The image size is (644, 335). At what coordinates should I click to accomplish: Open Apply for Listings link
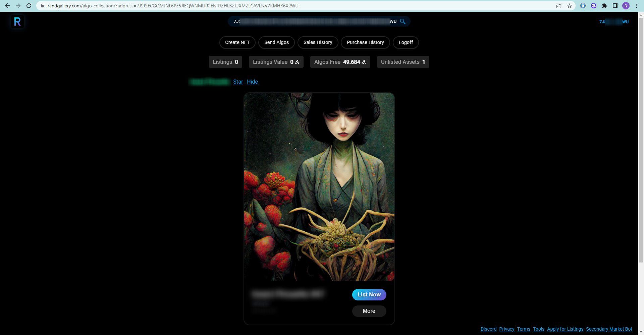(565, 329)
